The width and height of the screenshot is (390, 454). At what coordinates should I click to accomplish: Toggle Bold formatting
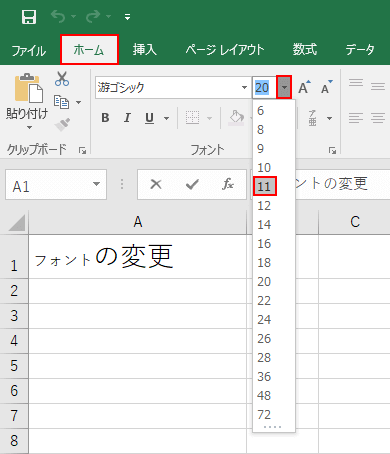click(105, 118)
